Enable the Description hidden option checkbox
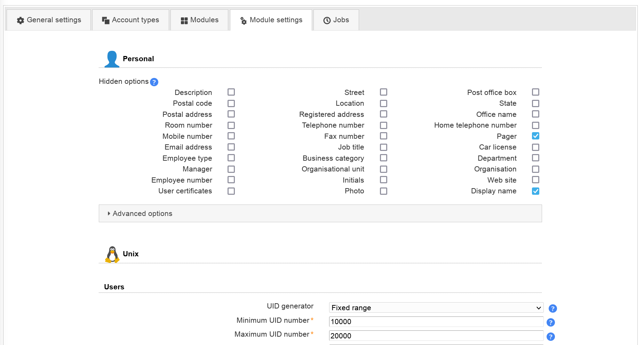Viewport: 644px width, 345px height. 231,92
